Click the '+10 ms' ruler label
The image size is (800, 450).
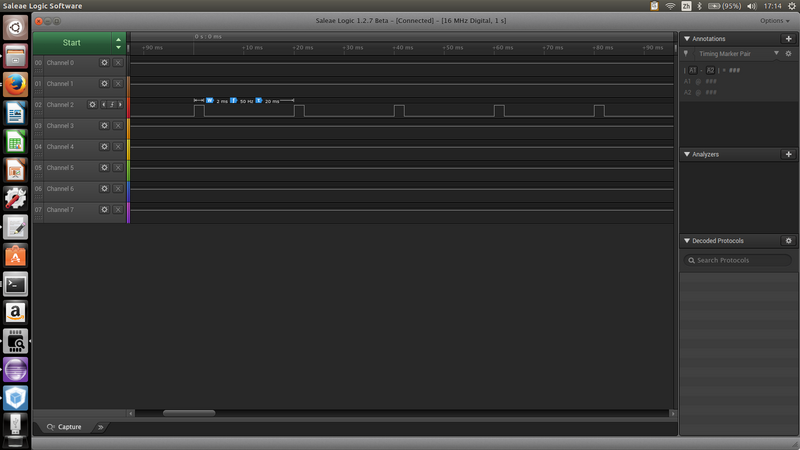click(x=252, y=47)
